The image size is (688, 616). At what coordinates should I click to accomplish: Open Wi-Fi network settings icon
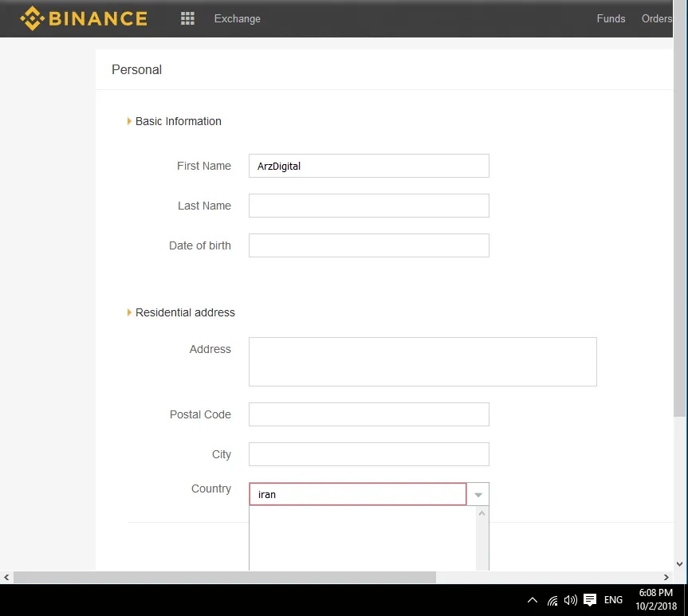[552, 600]
